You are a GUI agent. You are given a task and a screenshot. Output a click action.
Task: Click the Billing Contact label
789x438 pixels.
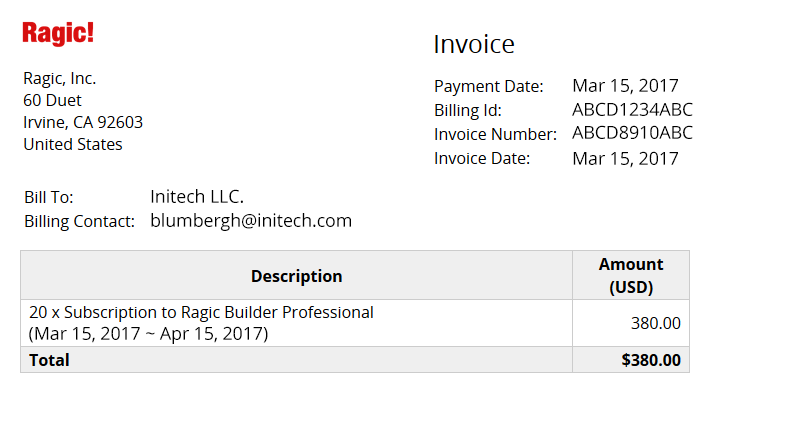(80, 221)
